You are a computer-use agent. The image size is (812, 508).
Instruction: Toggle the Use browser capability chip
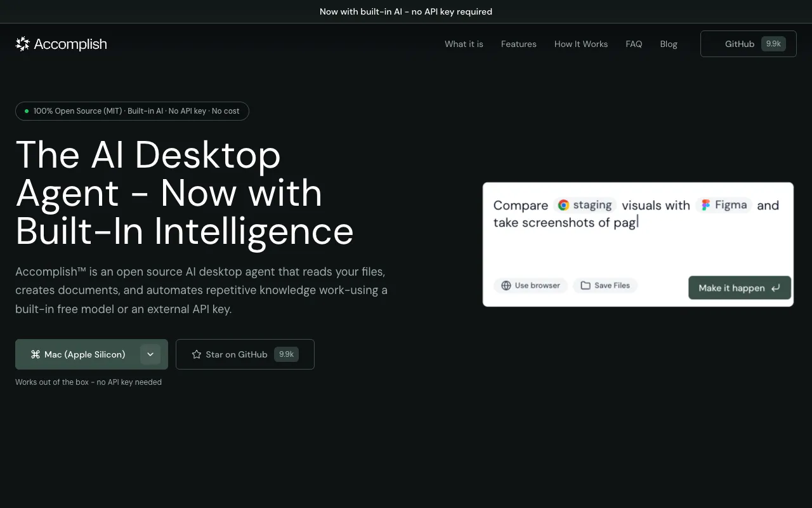(530, 285)
